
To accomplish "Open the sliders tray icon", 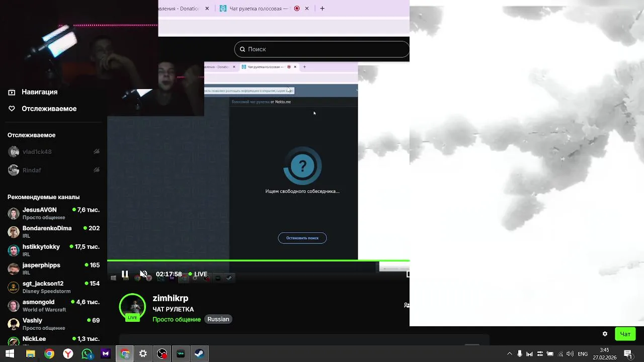I will pos(540,354).
